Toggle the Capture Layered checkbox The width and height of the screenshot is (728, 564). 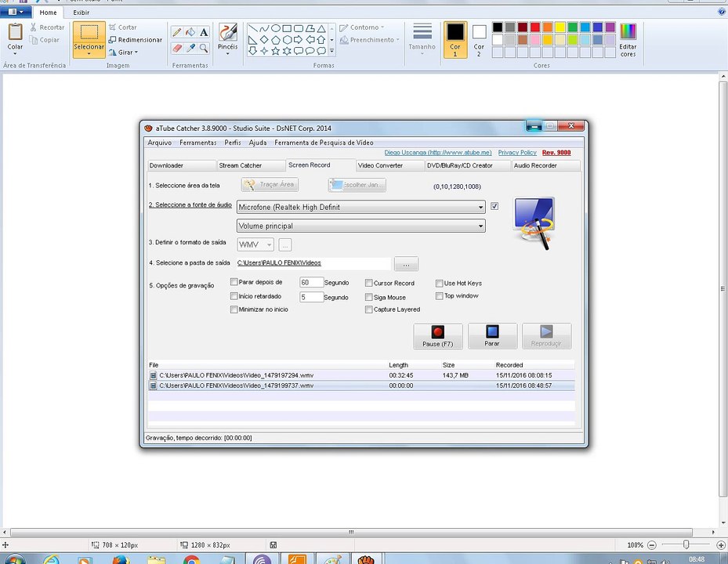[x=368, y=309]
